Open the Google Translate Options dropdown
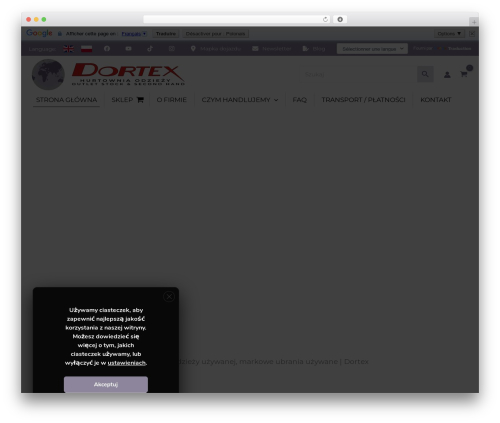The image size is (500, 423). 449,34
